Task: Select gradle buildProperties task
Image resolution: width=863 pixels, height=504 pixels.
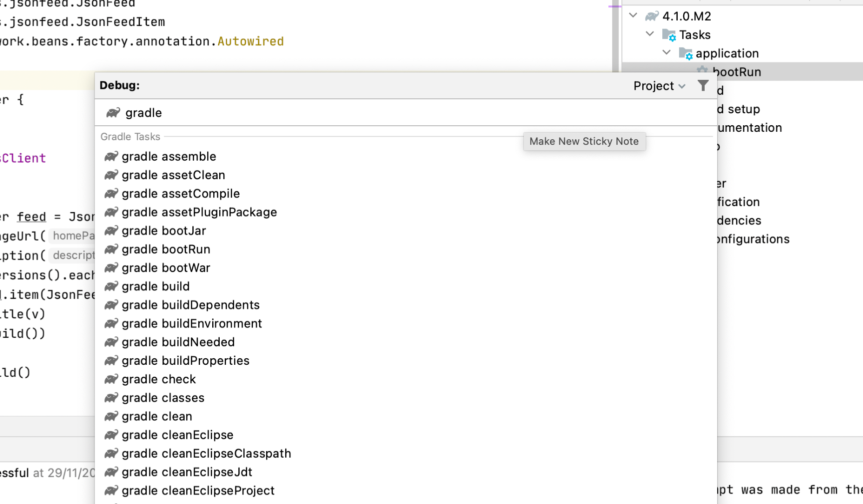Action: [x=406, y=361]
